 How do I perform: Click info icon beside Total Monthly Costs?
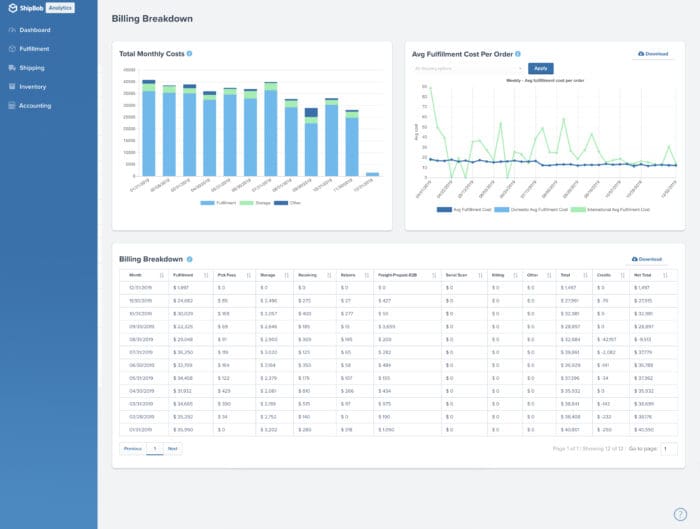pyautogui.click(x=190, y=53)
